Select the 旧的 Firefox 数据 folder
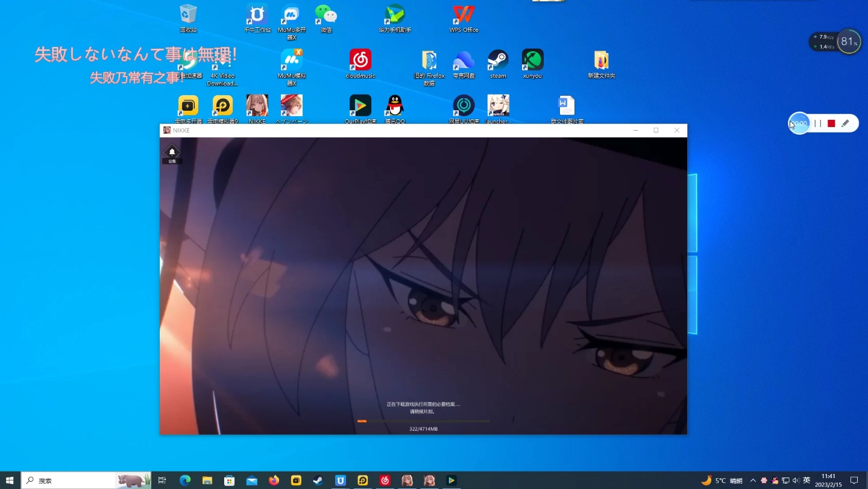This screenshot has height=489, width=868. coord(429,68)
